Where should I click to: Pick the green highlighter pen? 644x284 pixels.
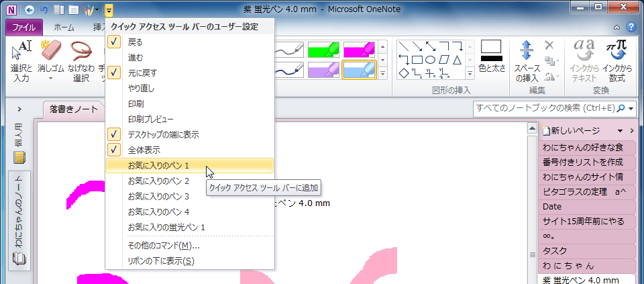pos(324,50)
